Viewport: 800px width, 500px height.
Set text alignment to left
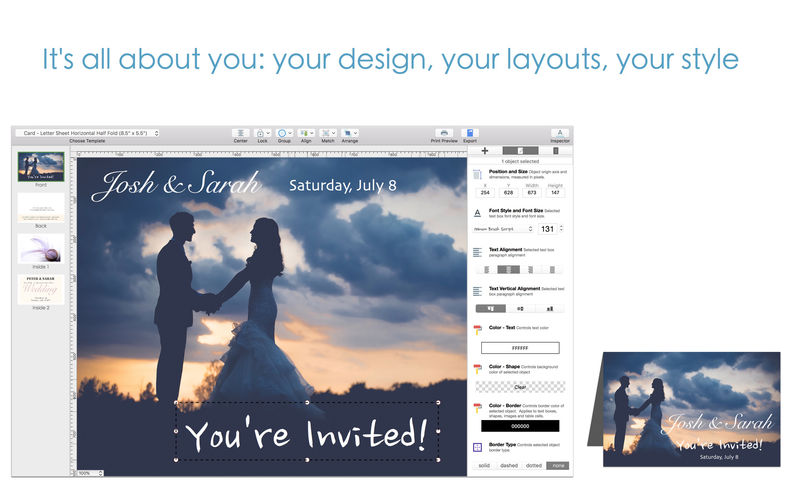click(486, 269)
